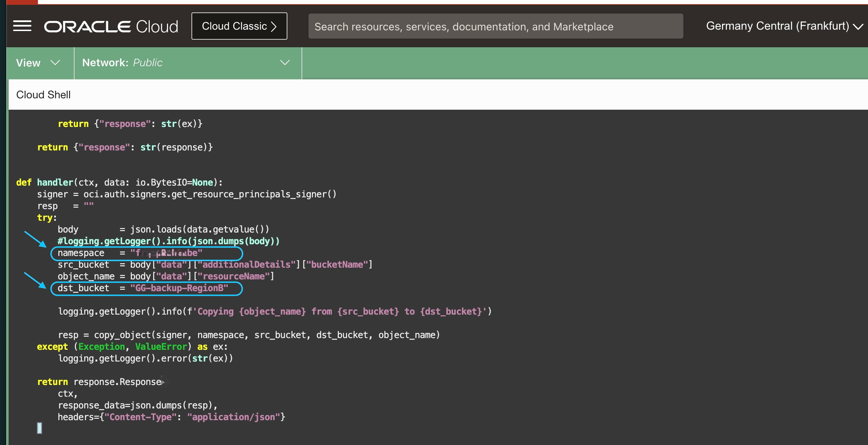Click the src_bucket bucketName line
The width and height of the screenshot is (868, 445).
pyautogui.click(x=215, y=265)
